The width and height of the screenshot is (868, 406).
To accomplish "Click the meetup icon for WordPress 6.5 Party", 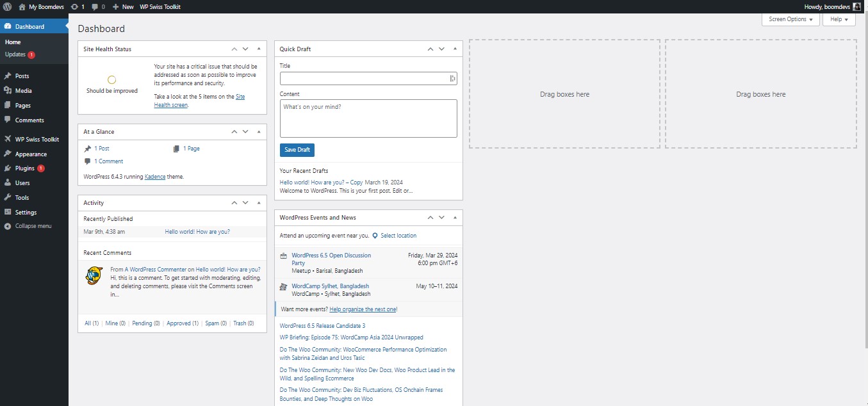I will tap(284, 256).
